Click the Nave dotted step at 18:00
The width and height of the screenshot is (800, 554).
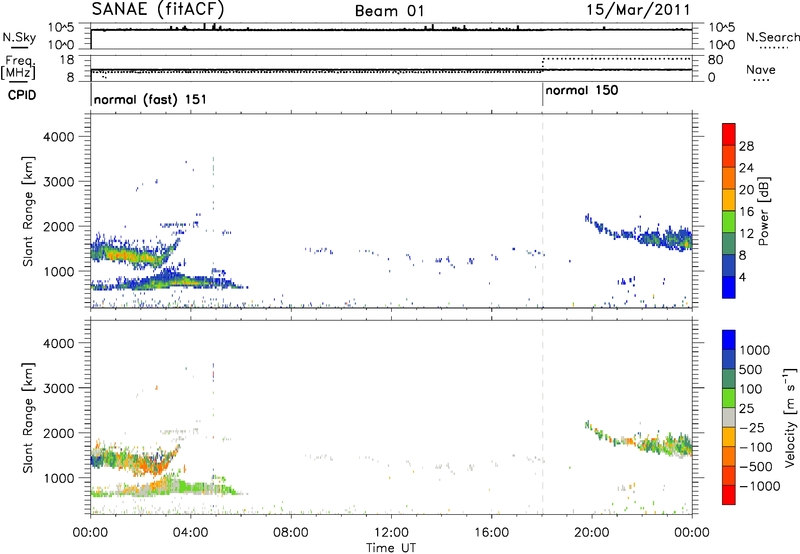point(542,65)
